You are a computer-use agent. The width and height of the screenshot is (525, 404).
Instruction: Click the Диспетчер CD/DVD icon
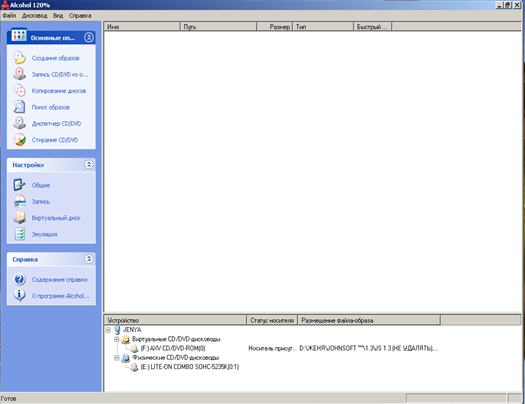coord(20,123)
